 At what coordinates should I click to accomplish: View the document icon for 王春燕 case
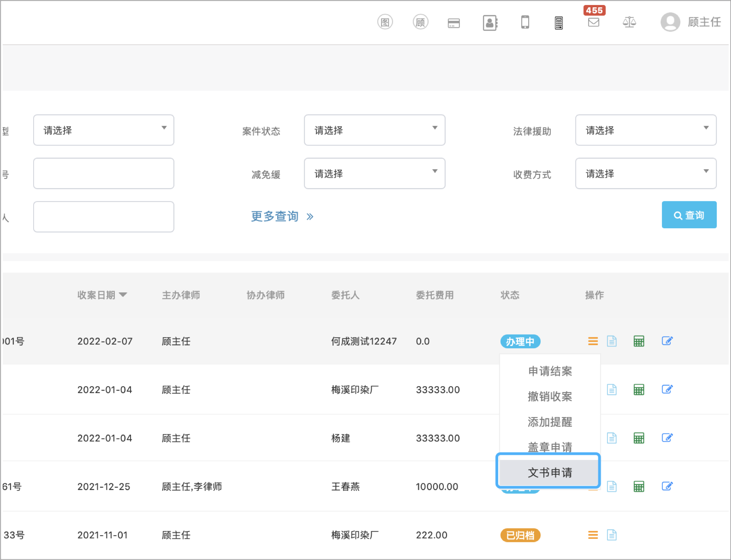pos(612,486)
